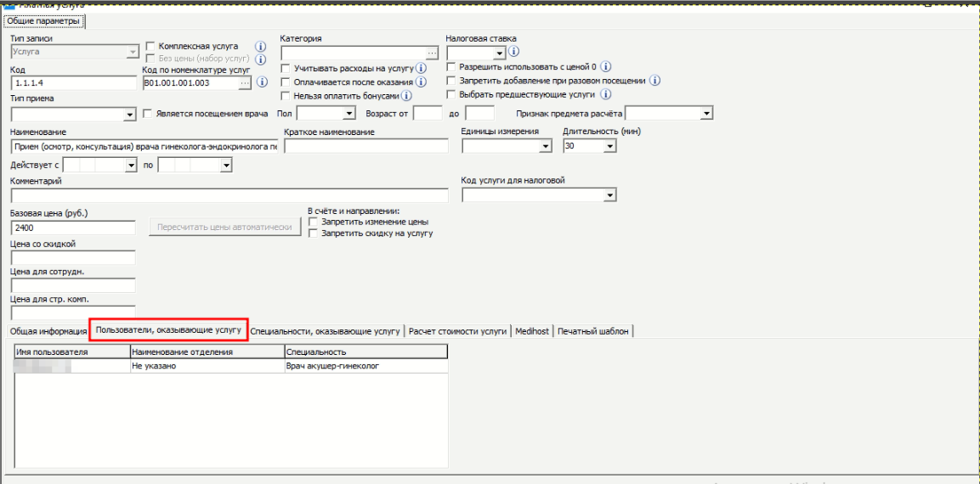
Task: Click info icon for Разрешить использовать с ценой 0
Action: [607, 66]
